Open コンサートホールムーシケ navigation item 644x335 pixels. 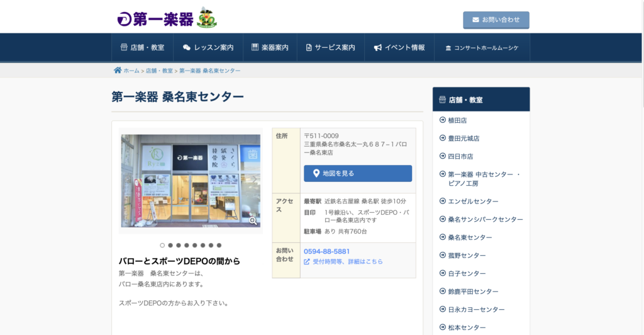click(x=482, y=48)
